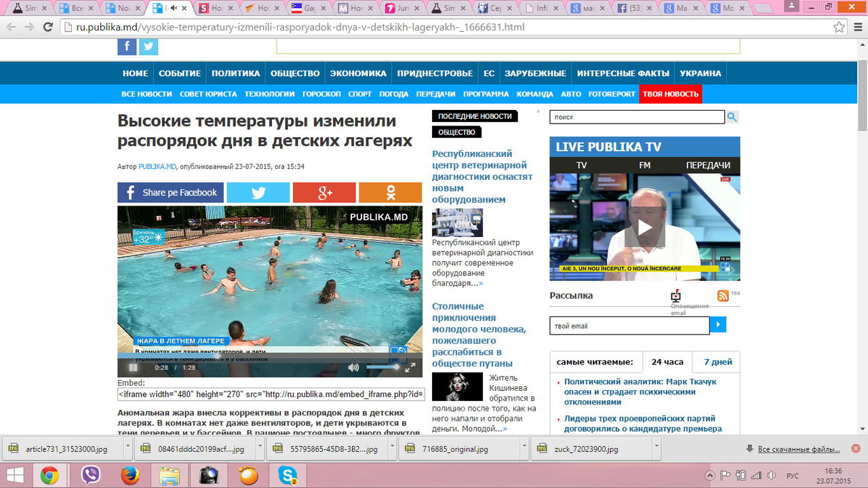Open ГОРОСКОП in the sub-navigation

pyautogui.click(x=321, y=94)
